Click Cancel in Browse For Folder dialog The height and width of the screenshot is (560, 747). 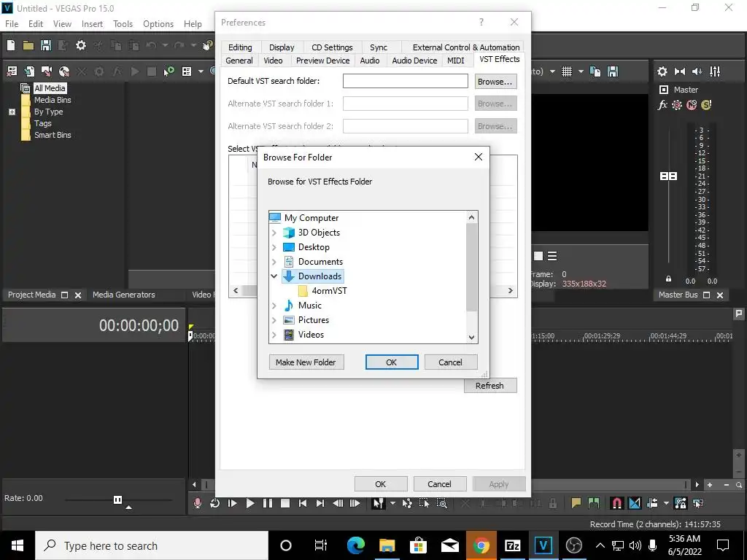point(450,362)
